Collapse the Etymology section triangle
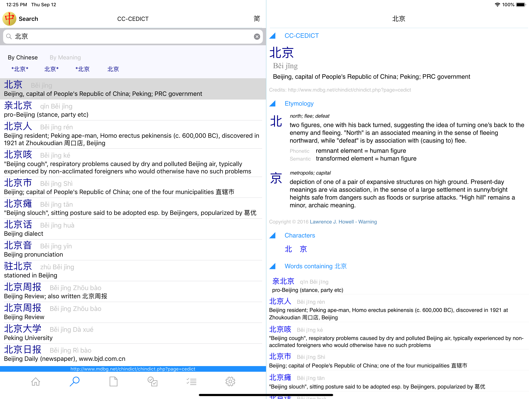 pyautogui.click(x=272, y=104)
